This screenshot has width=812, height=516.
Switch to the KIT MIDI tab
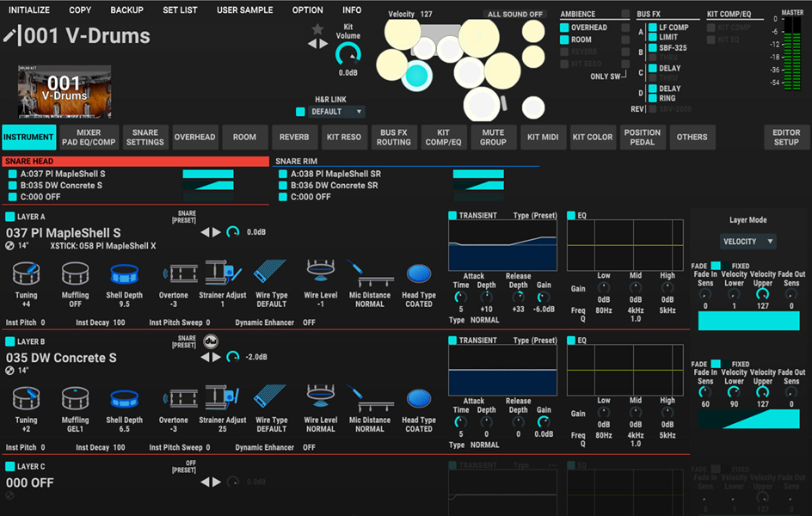[x=543, y=138]
